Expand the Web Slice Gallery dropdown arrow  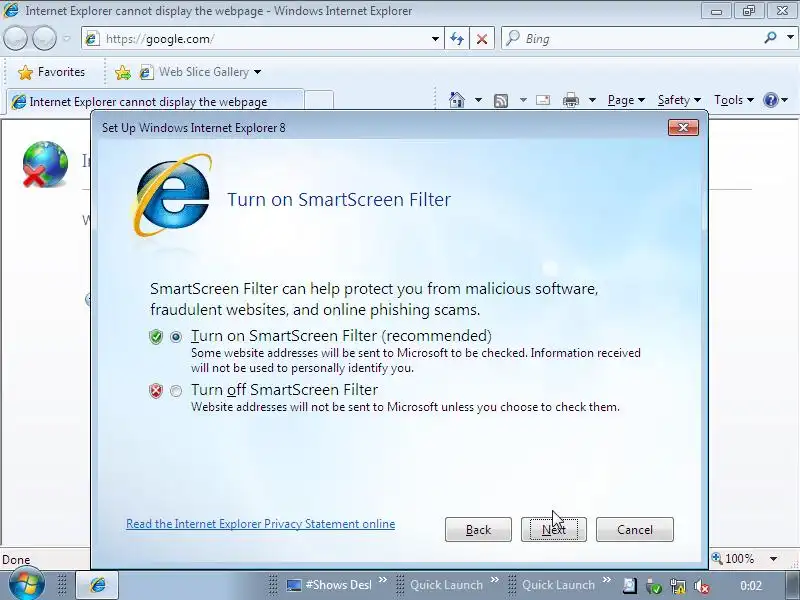258,72
